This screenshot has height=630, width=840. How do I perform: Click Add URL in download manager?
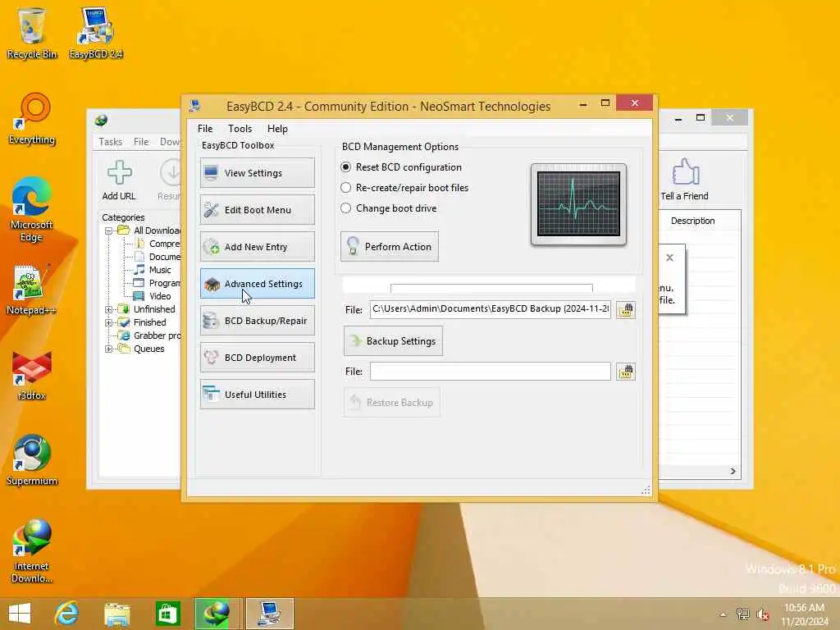coord(119,180)
